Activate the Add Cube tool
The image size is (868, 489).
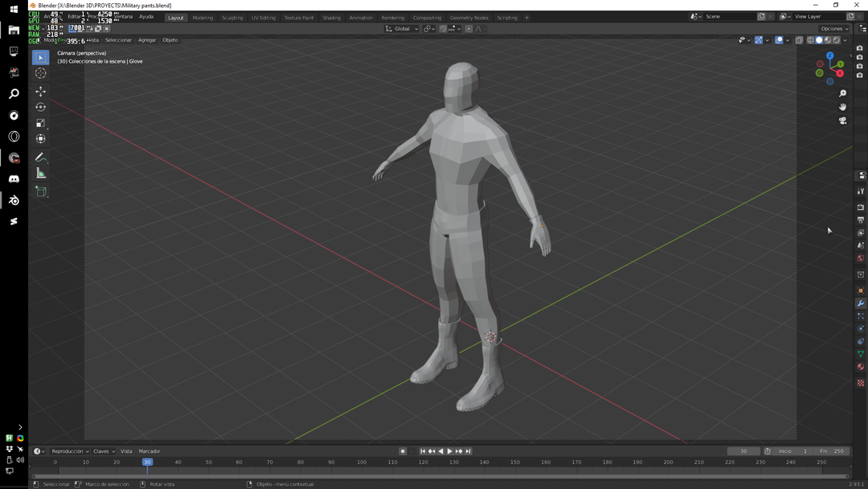click(40, 191)
